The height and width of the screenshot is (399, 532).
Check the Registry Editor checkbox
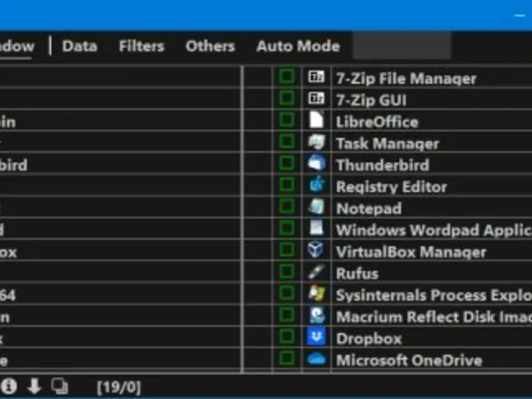[287, 185]
